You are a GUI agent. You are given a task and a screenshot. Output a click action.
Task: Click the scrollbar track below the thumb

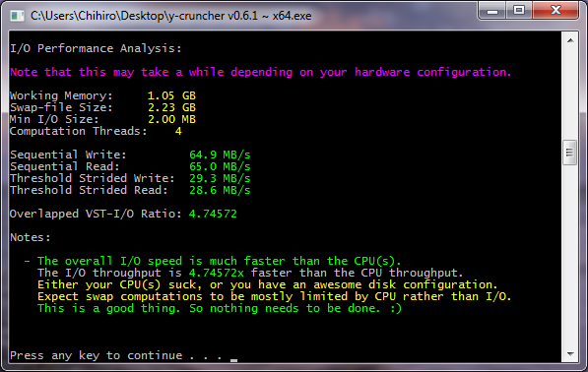coord(570,256)
